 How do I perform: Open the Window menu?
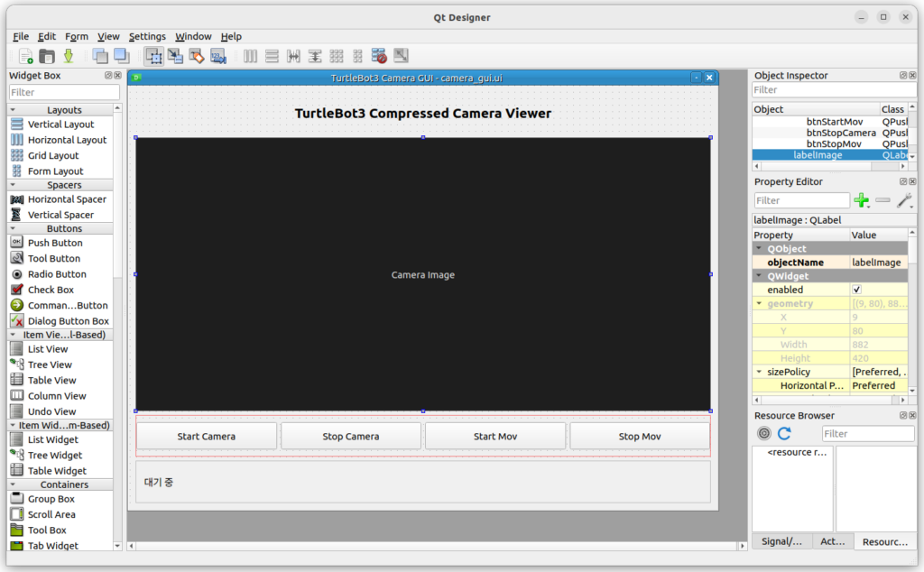click(x=193, y=36)
